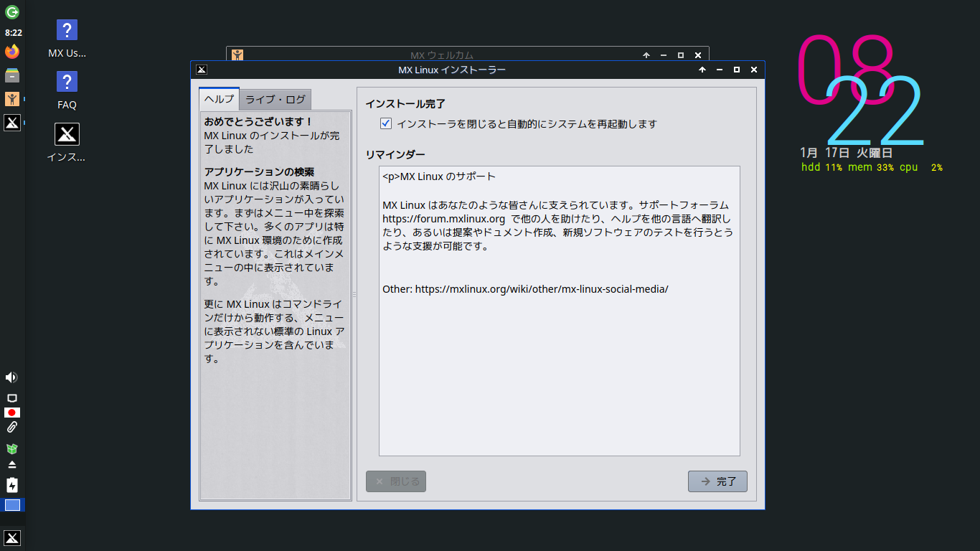
Task: Switch to MX Welcome via the orange panel icon
Action: click(x=12, y=99)
